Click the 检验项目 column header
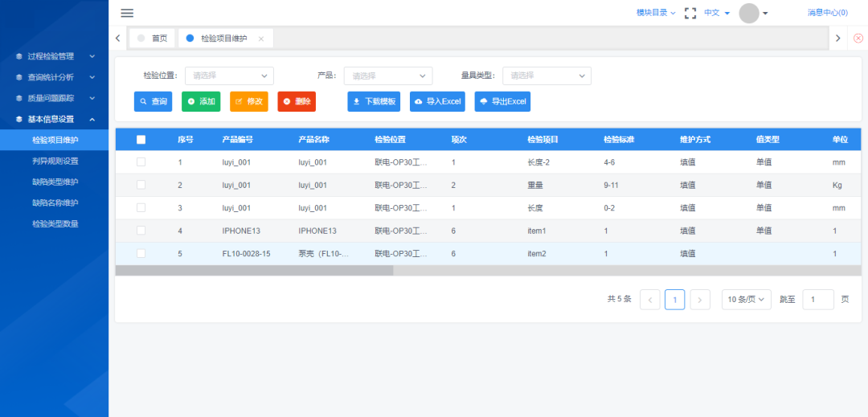Image resolution: width=868 pixels, height=417 pixels. pyautogui.click(x=543, y=140)
